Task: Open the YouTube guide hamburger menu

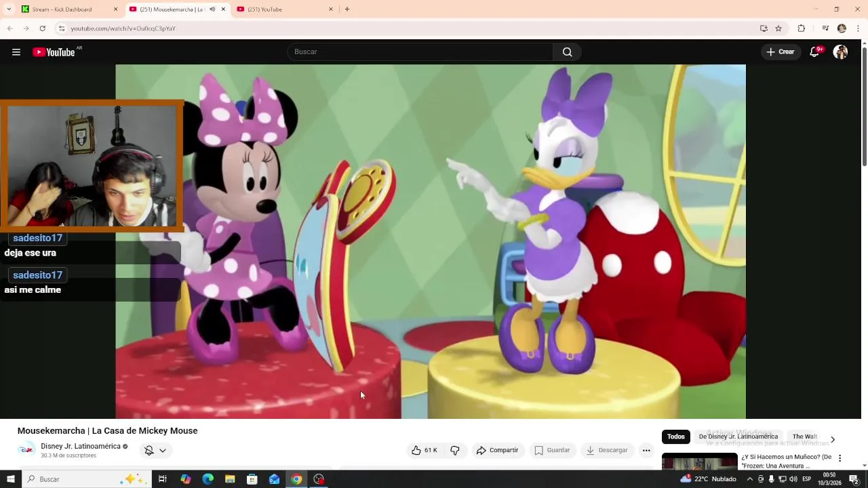Action: (16, 52)
